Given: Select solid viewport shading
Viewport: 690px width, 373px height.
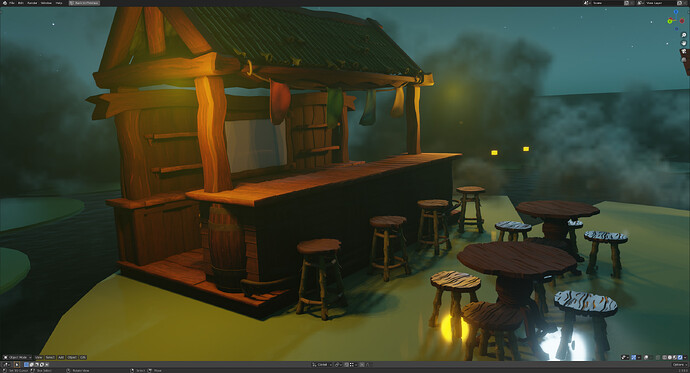Looking at the screenshot, I should point(670,358).
